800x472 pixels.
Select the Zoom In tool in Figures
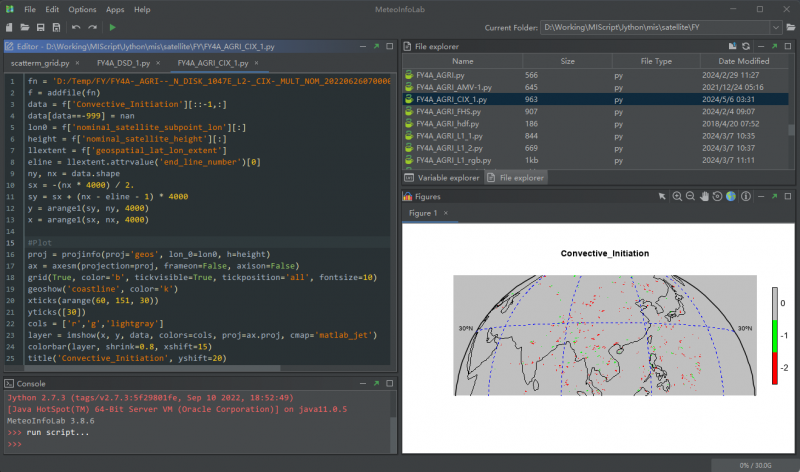[677, 196]
